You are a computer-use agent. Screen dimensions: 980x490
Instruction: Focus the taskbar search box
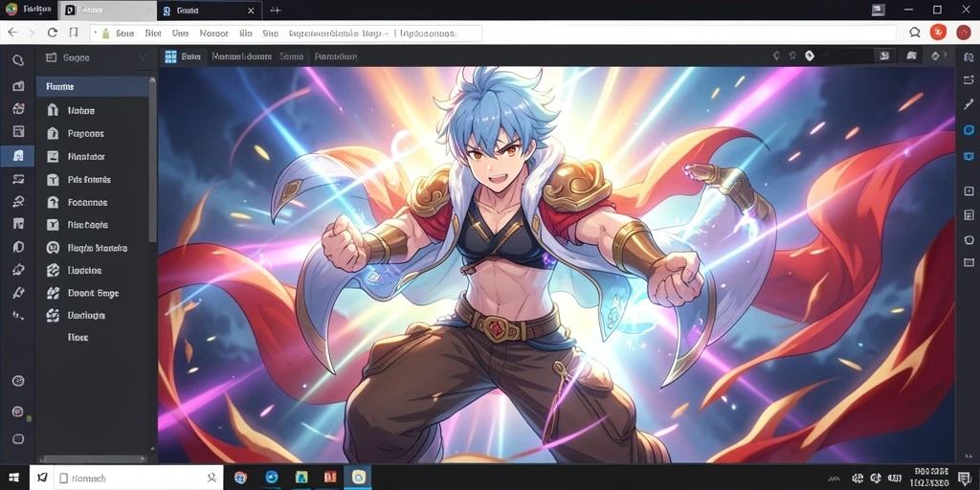[136, 479]
